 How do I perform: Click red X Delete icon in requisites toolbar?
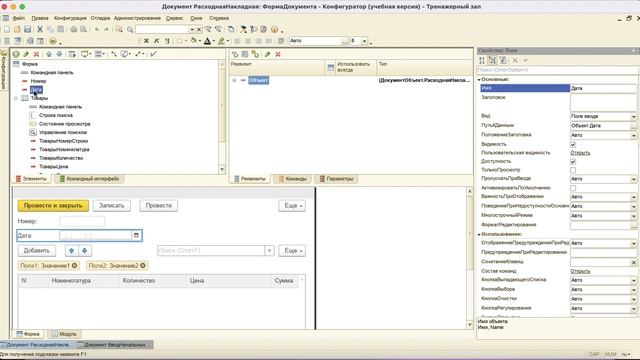pos(278,54)
